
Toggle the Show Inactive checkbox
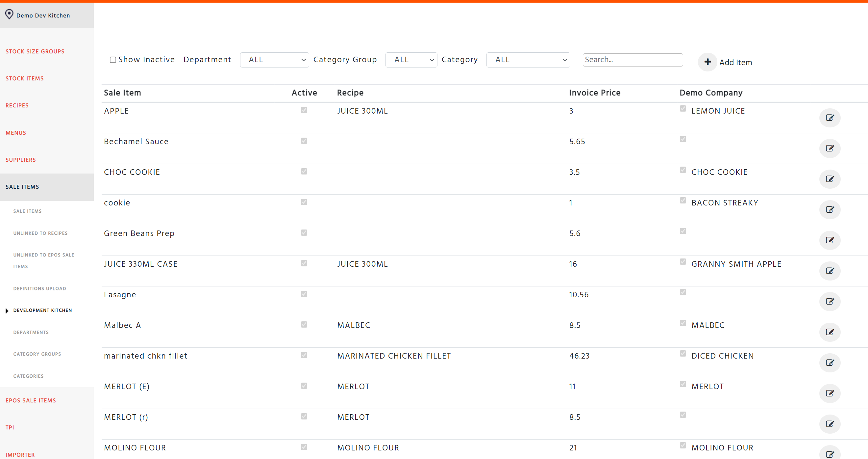pos(113,60)
